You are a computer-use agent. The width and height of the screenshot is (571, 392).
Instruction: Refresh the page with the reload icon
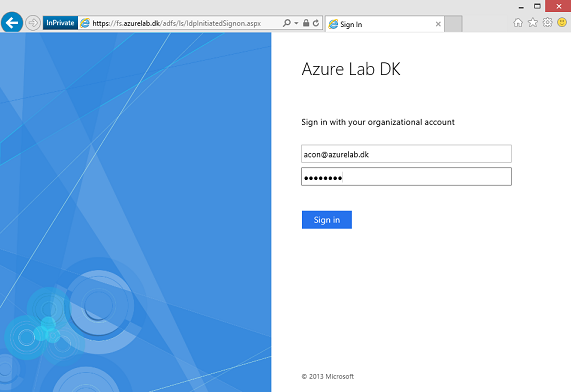316,23
